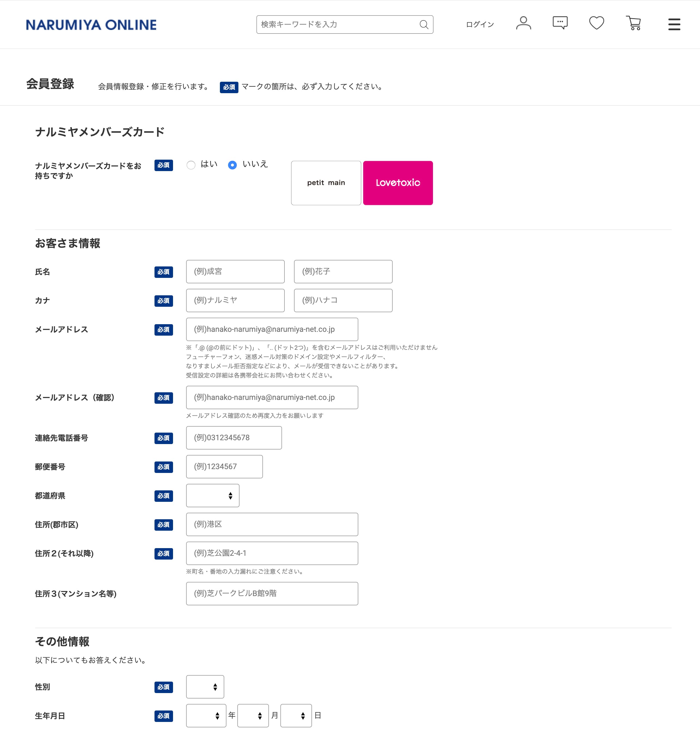This screenshot has width=700, height=741.
Task: Open the hamburger menu
Action: [674, 24]
